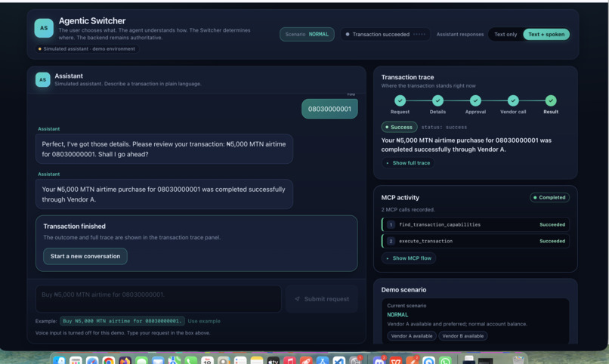Screen dimensions: 609x364
Task: Click the Assistant panel AS avatar
Action: (x=43, y=79)
